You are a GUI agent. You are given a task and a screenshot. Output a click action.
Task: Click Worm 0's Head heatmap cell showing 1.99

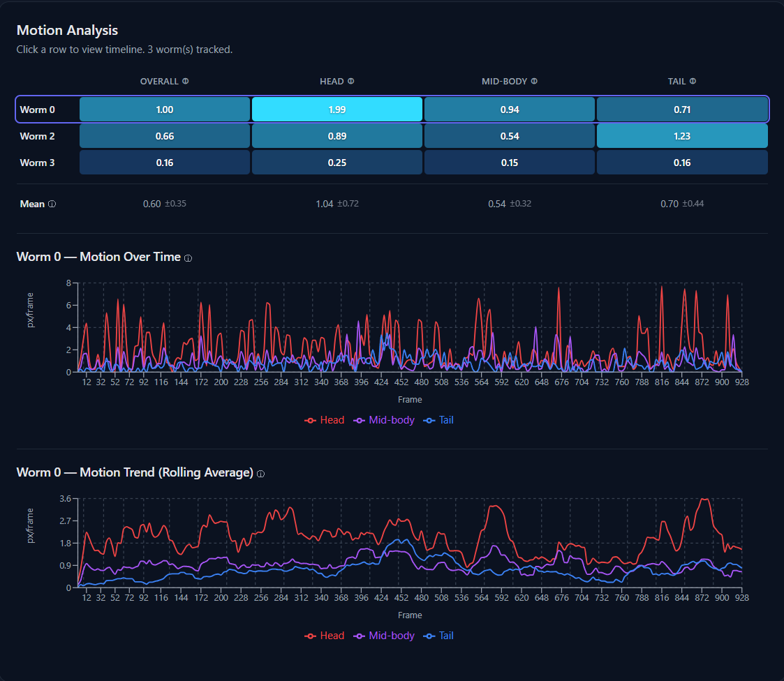coord(337,109)
